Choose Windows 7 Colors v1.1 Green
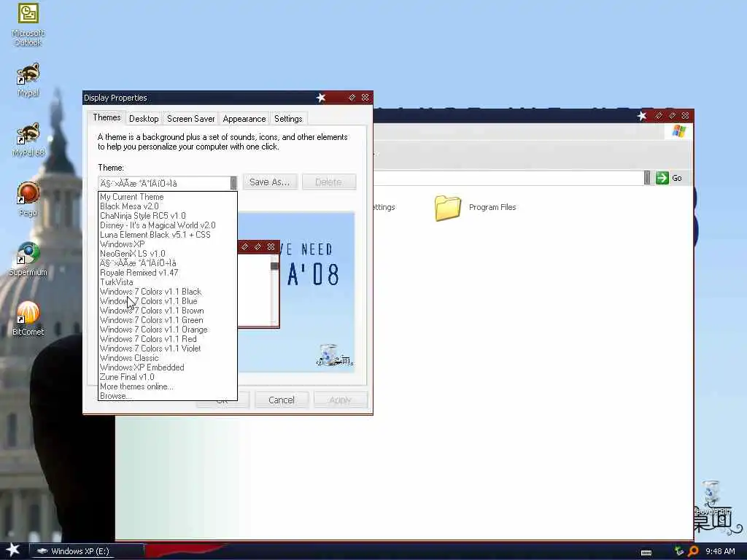The height and width of the screenshot is (560, 747). pos(167,320)
